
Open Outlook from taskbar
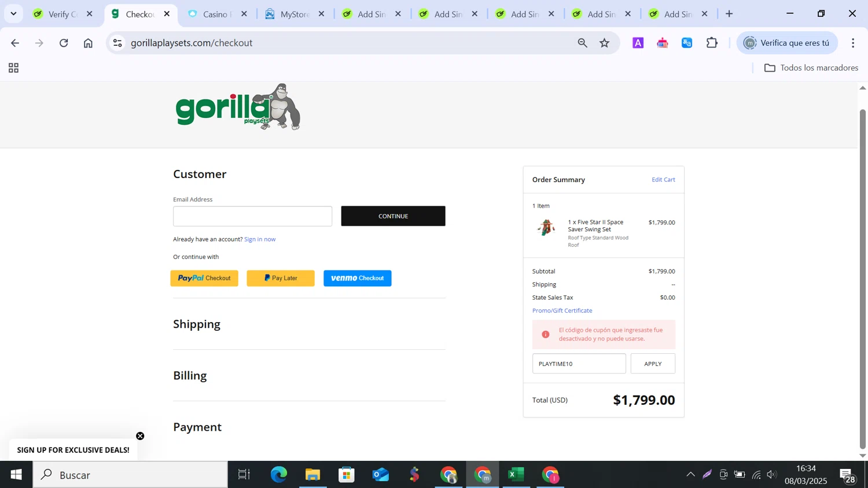(x=381, y=475)
